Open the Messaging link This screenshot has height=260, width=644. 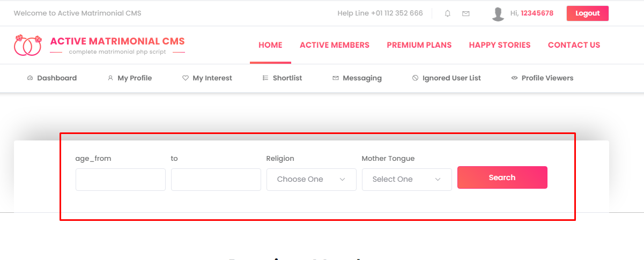[x=357, y=78]
